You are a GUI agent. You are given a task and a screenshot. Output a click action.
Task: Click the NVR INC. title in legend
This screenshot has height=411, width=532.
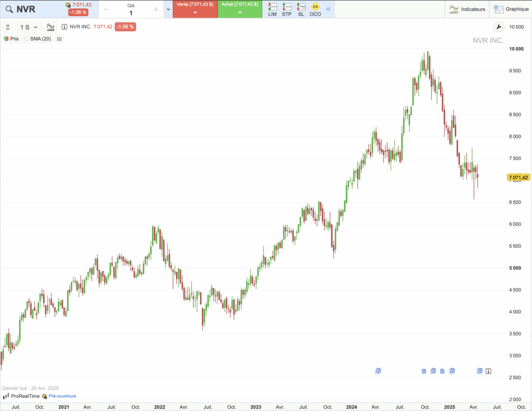click(x=81, y=27)
